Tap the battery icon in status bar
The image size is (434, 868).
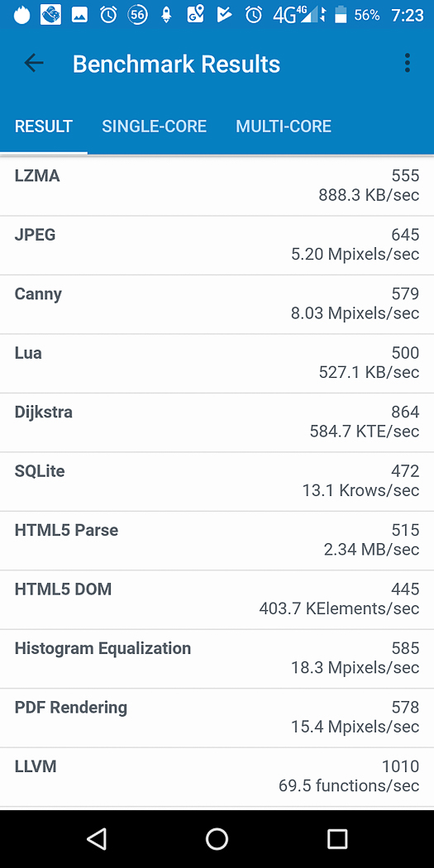(341, 15)
